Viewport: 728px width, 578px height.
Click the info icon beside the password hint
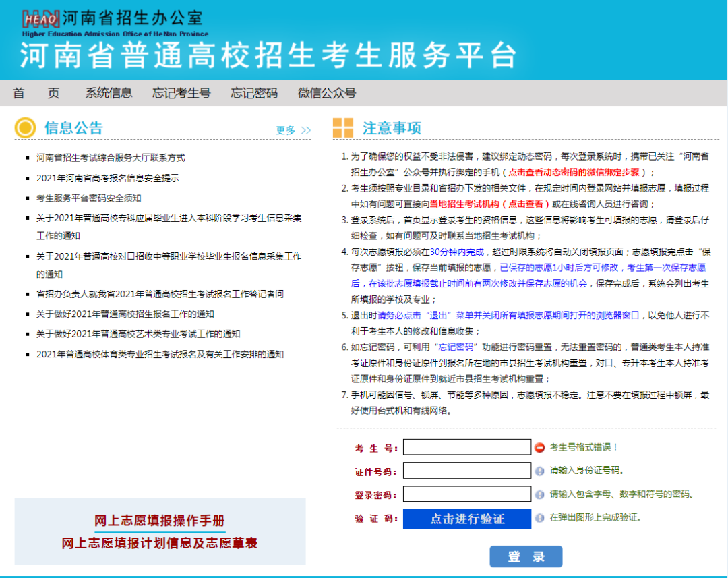click(x=541, y=494)
